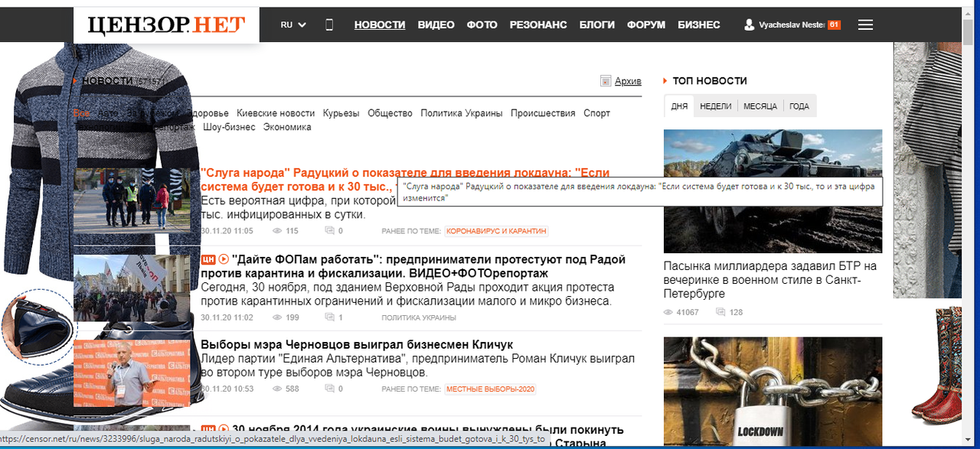The image size is (980, 449).
Task: Go to the ФОРУМ section
Action: tap(646, 24)
